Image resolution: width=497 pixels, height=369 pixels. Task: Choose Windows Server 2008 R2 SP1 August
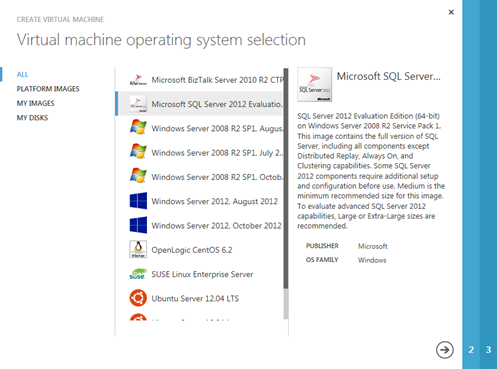tap(200, 128)
